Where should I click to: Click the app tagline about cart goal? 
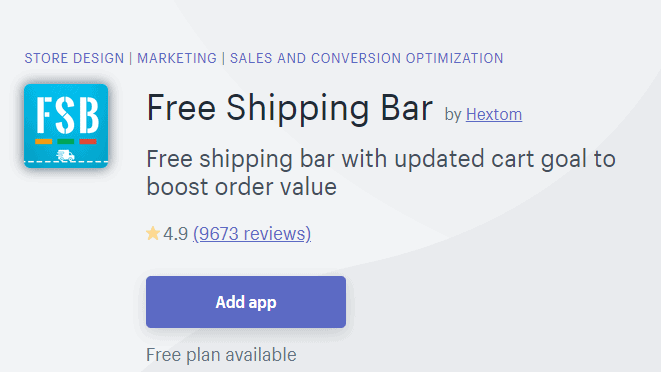pos(381,173)
